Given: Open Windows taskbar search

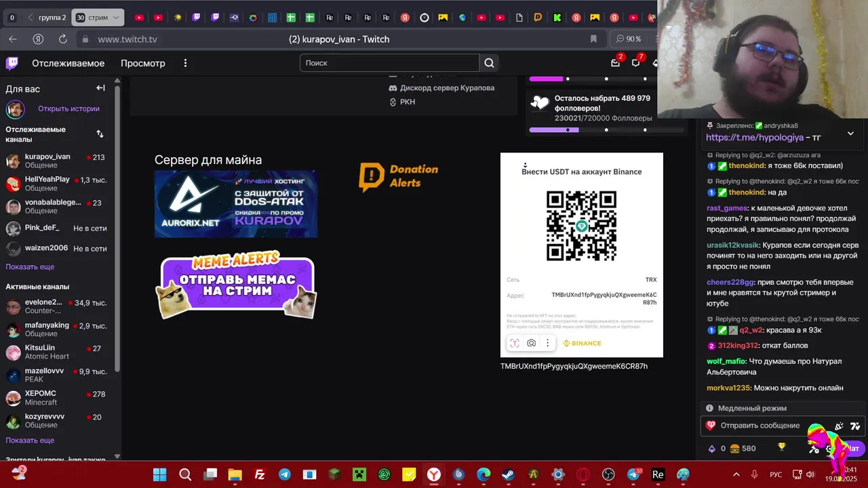Looking at the screenshot, I should (185, 474).
